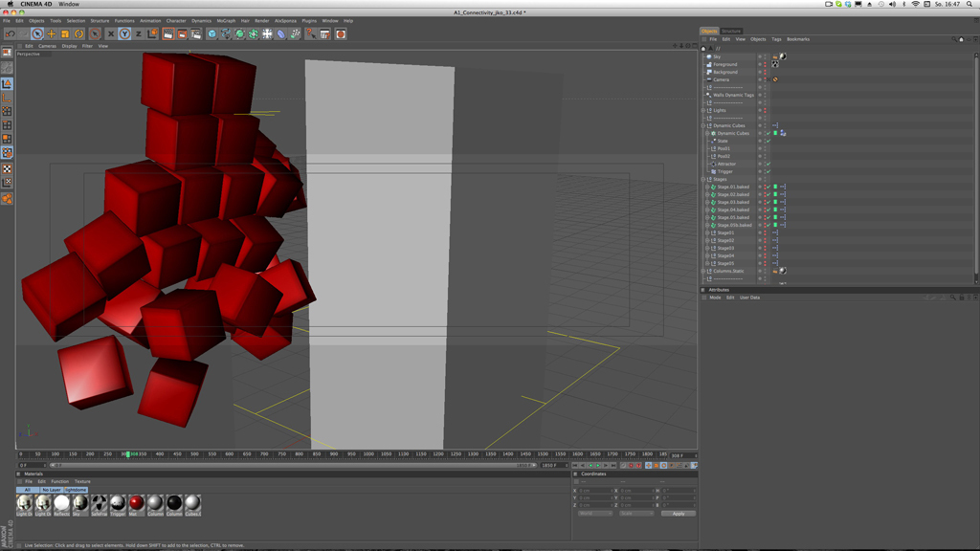Screen dimensions: 980x551
Task: Expand the Lights group
Action: coord(703,111)
